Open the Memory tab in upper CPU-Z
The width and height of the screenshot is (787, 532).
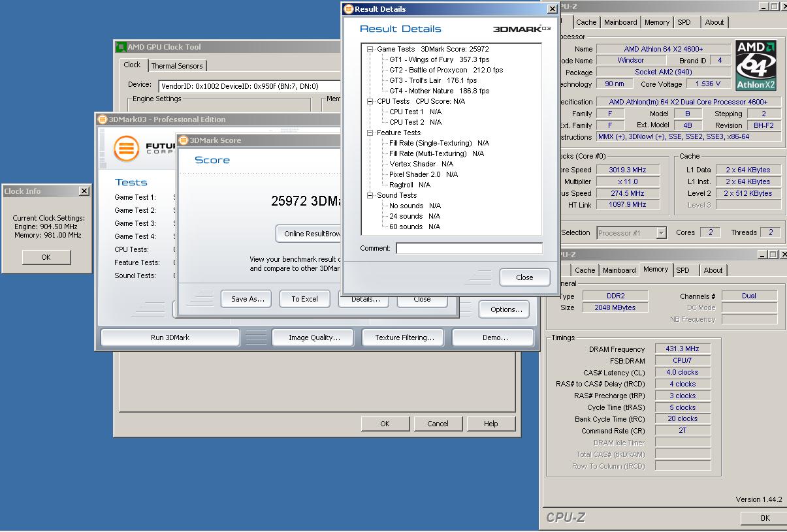click(x=657, y=22)
